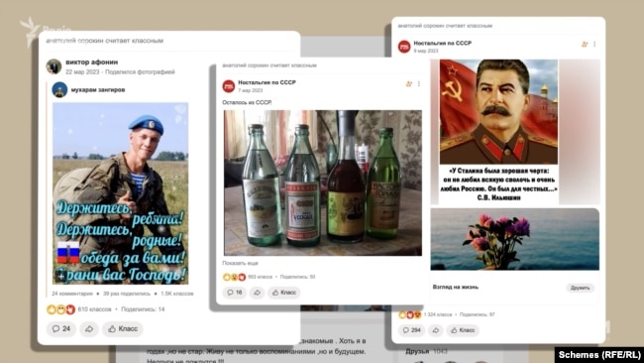The width and height of the screenshot is (644, 363).
Task: View reaction emojis next to 610 классов
Action: (x=60, y=309)
